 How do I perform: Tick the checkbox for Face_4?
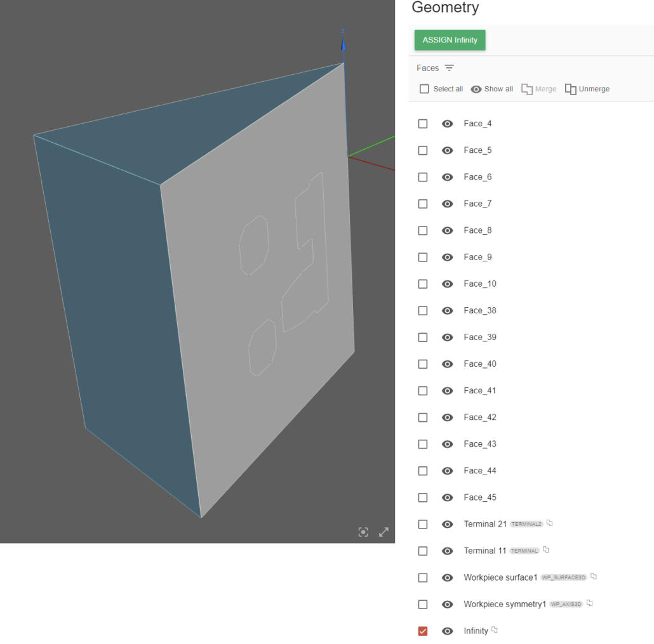tap(423, 124)
